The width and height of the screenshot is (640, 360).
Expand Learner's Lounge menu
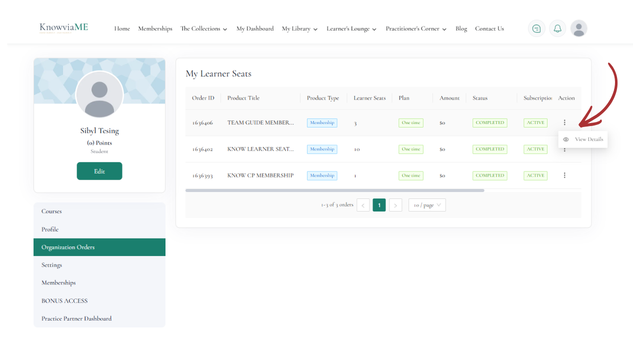351,29
